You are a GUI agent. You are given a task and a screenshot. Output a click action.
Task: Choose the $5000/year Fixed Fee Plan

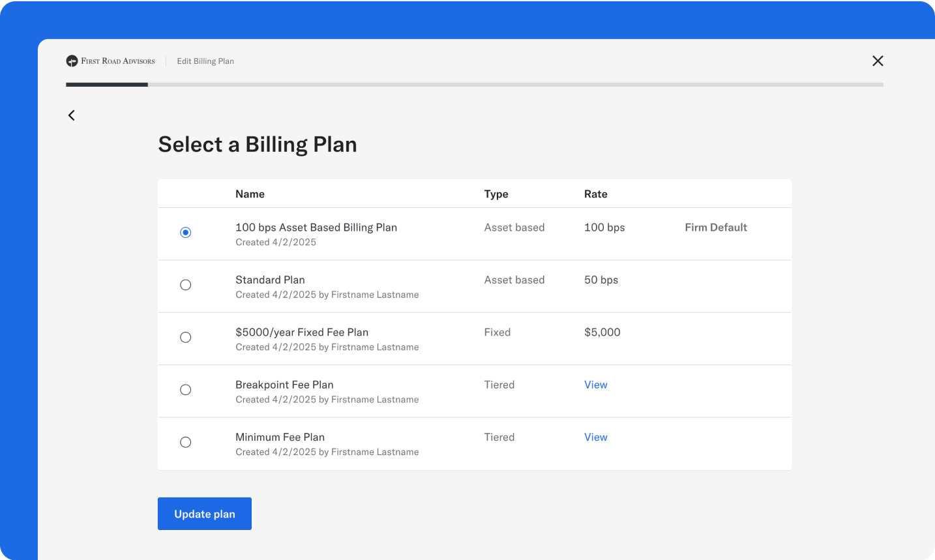[x=185, y=337]
